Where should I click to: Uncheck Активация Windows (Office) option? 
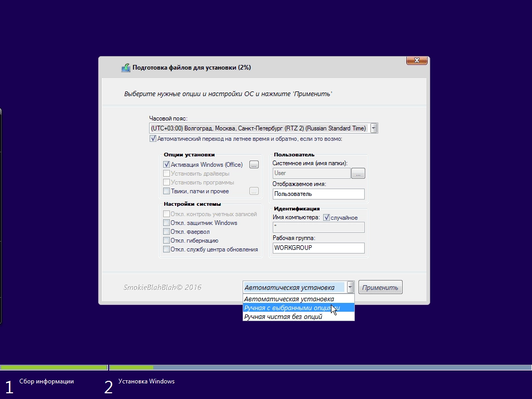click(167, 165)
